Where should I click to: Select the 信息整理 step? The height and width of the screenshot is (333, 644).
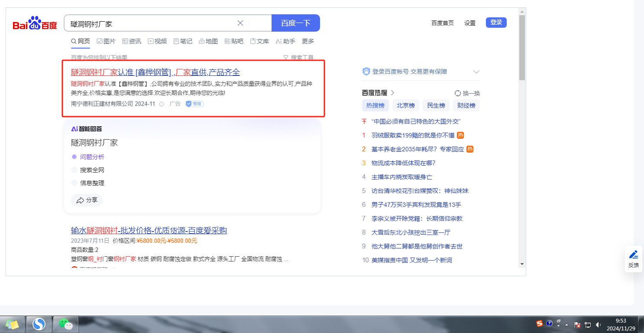click(88, 183)
